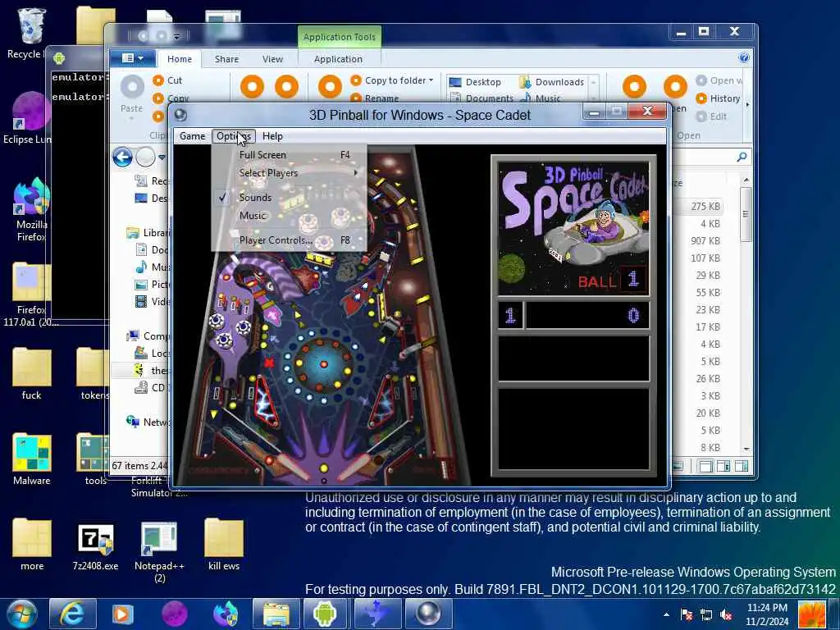Open Firefox Nightly from the taskbar
The height and width of the screenshot is (630, 840).
225,614
